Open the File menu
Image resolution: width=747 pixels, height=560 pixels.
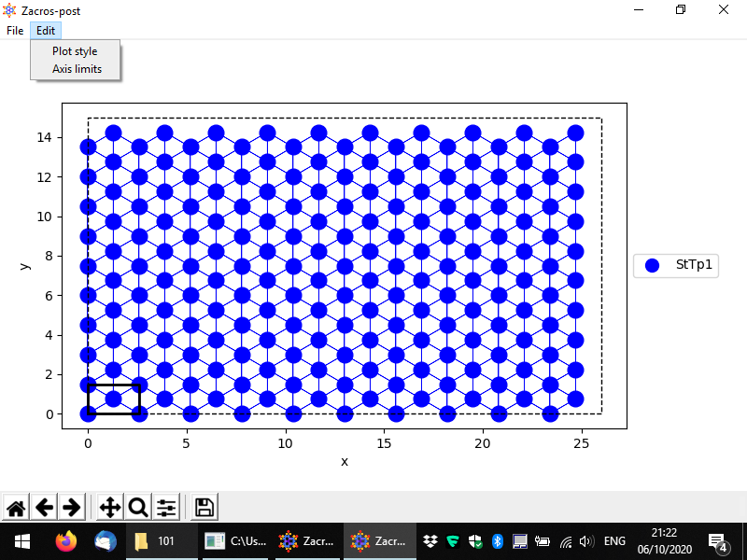15,30
